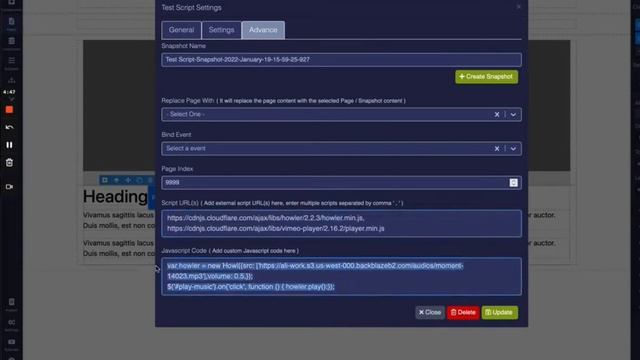This screenshot has height=360, width=640.
Task: Click into the Script URL(s) text area
Action: click(x=341, y=223)
